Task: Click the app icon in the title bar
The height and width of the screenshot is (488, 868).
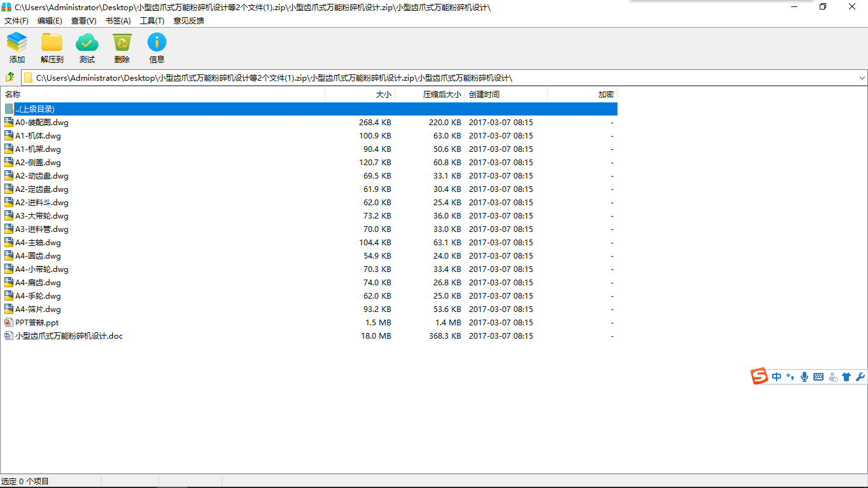Action: 6,7
